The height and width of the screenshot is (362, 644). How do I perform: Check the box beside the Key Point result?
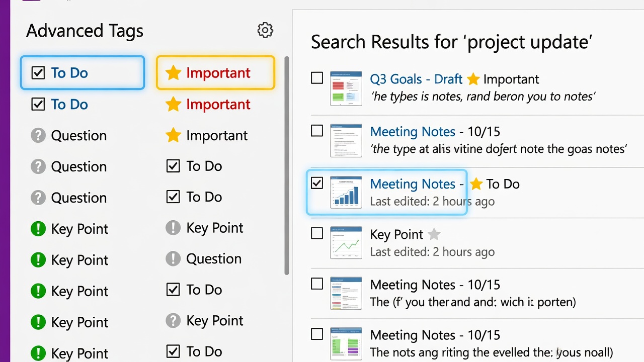pyautogui.click(x=317, y=233)
